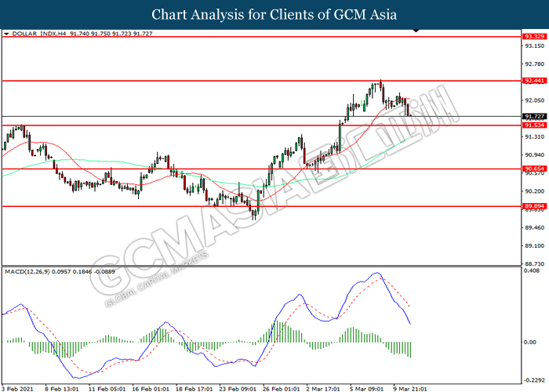The image size is (549, 392).
Task: Click the OHLC values 91.740 91.750 91.723 91.727
Action: click(111, 34)
